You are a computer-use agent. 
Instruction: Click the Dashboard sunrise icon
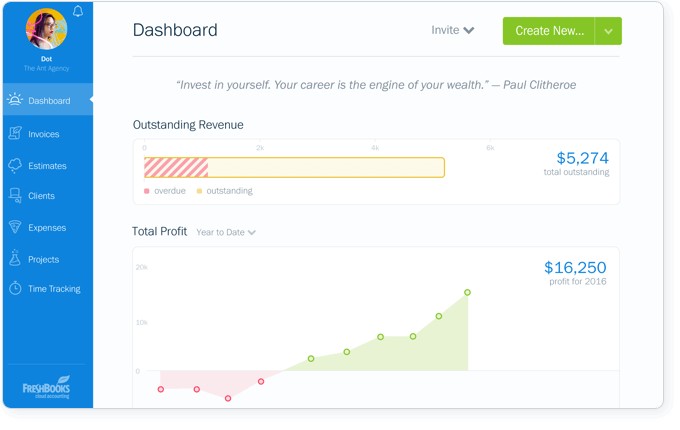click(15, 100)
